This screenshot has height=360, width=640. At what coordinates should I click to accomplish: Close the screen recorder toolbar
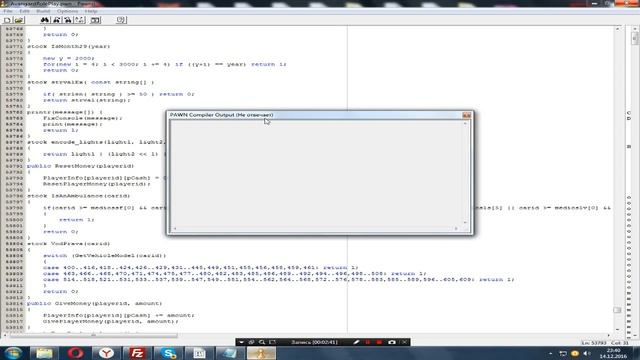(404, 342)
